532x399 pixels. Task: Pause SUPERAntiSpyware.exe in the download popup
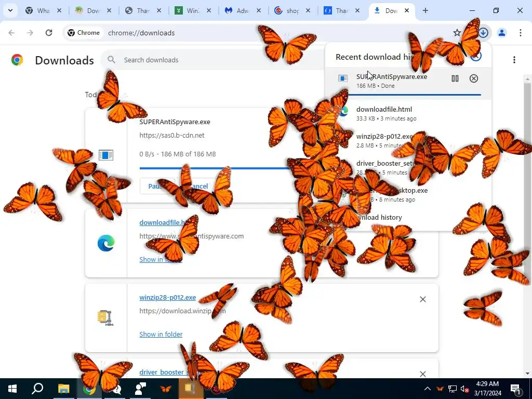(455, 78)
